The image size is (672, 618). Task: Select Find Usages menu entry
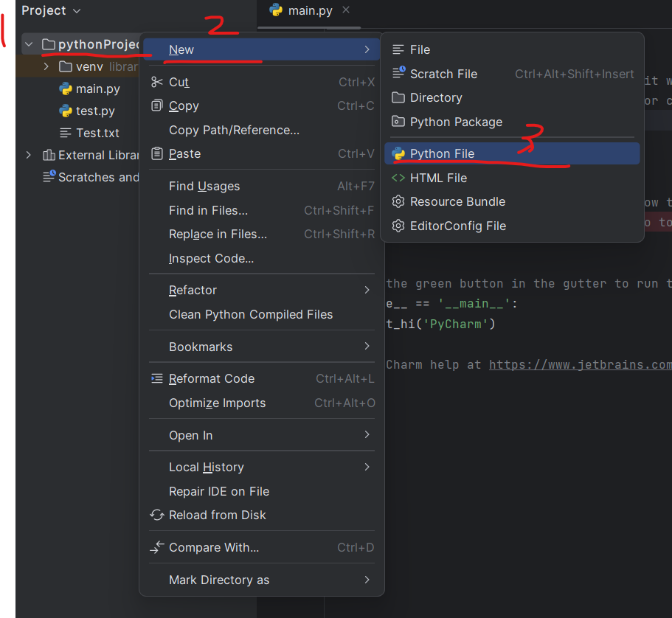pos(262,186)
